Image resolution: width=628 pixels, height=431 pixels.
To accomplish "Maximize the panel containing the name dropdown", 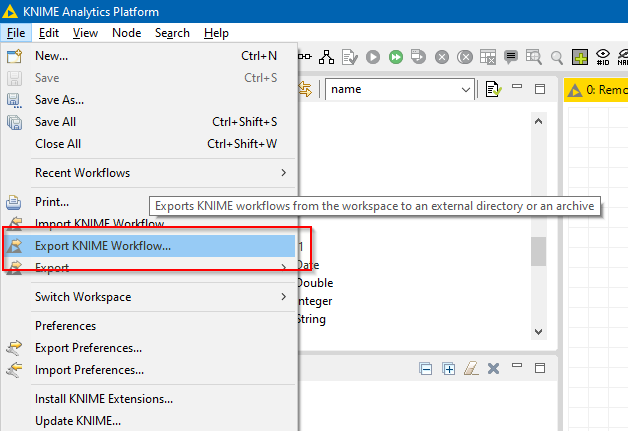I will [x=540, y=89].
